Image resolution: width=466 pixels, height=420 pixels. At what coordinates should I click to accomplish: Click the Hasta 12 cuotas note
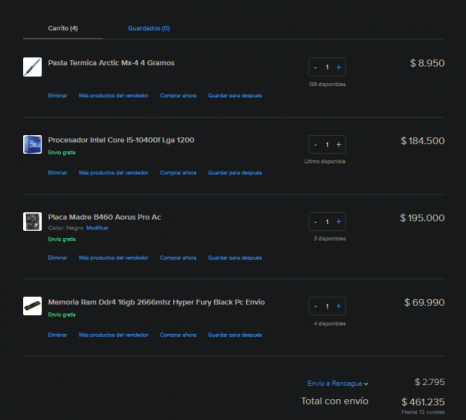(423, 412)
